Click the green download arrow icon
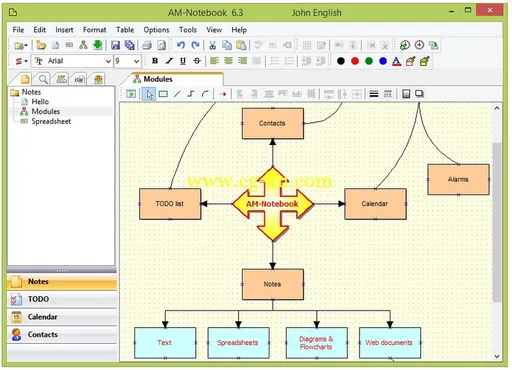The image size is (512, 370). coord(97,45)
